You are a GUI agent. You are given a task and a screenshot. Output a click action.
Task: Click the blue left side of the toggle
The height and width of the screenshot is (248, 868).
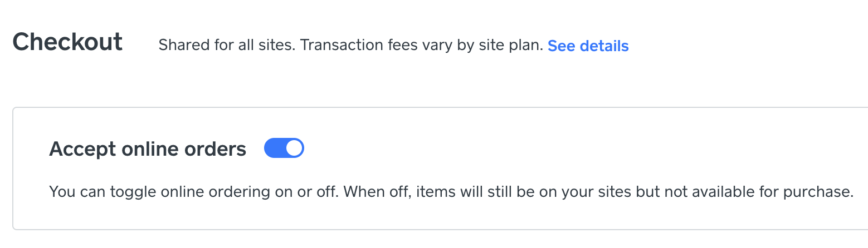pyautogui.click(x=274, y=148)
